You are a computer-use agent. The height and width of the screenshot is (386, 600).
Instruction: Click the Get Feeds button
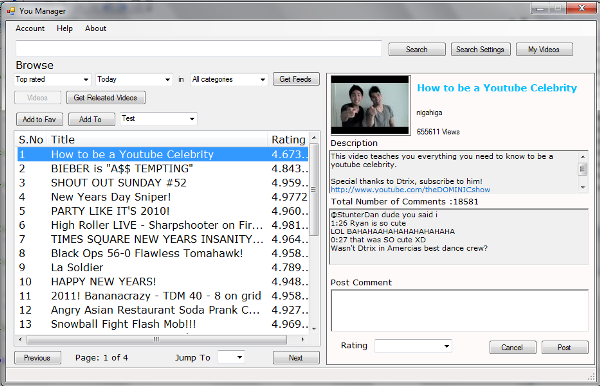coord(296,79)
